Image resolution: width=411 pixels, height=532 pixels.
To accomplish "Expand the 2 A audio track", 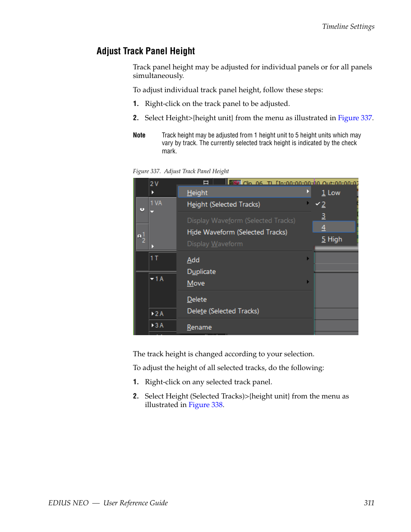I will (153, 314).
